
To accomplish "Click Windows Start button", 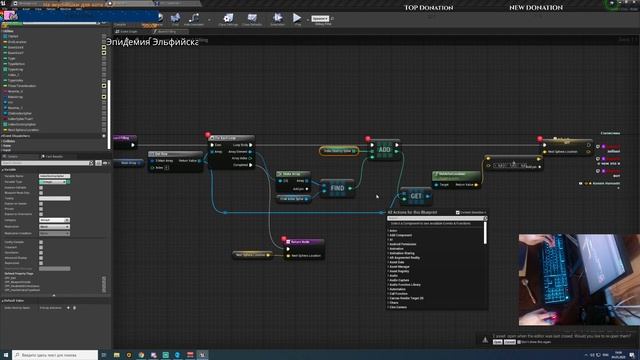I will (6, 355).
